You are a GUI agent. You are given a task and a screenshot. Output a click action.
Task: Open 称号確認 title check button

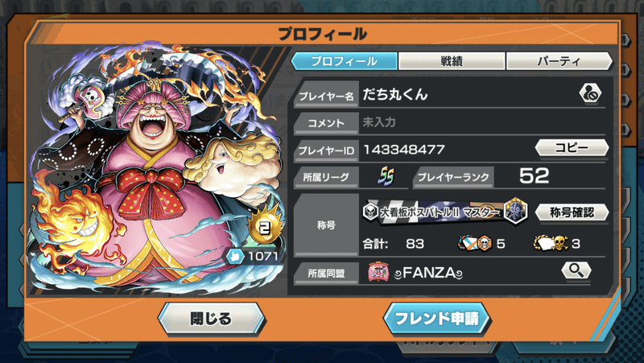(x=572, y=212)
